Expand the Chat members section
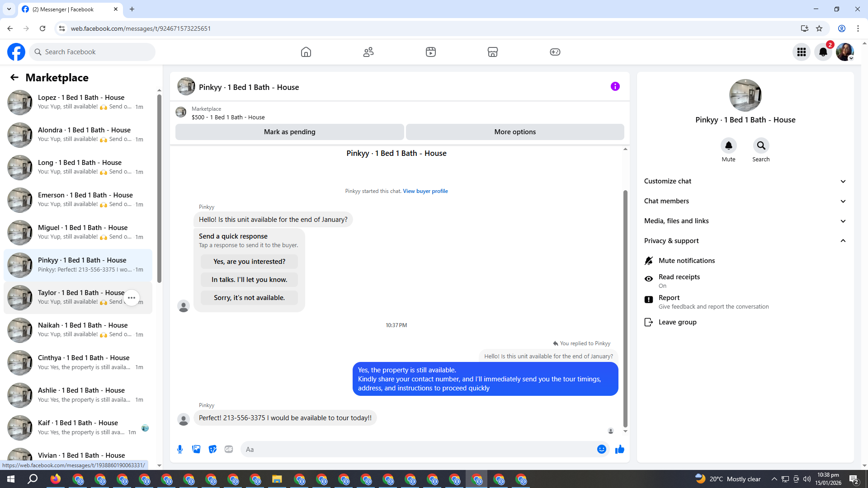This screenshot has height=488, width=868. pos(744,201)
